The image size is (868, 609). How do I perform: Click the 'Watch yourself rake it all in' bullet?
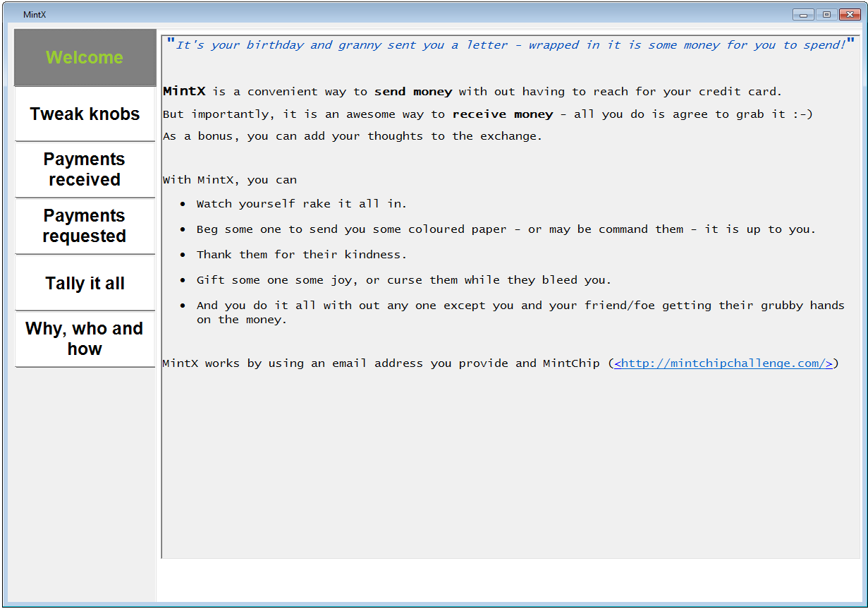pos(302,204)
